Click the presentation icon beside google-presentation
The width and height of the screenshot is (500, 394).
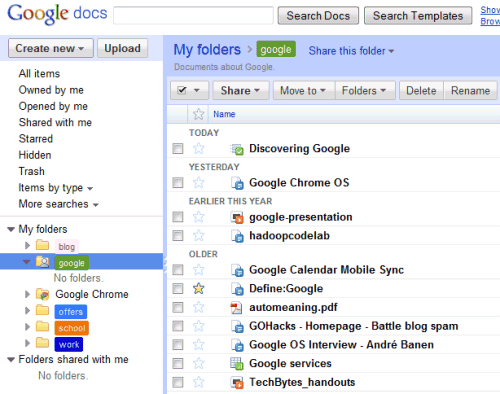(237, 217)
